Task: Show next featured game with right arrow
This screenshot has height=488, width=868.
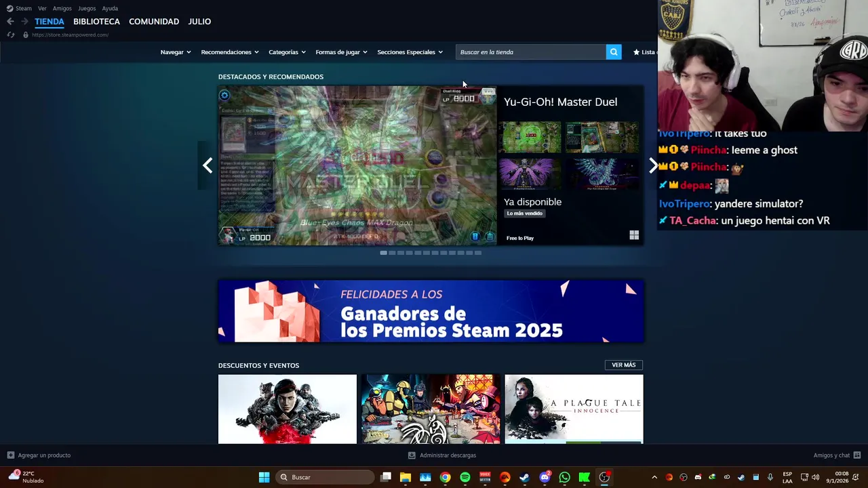Action: tap(652, 165)
